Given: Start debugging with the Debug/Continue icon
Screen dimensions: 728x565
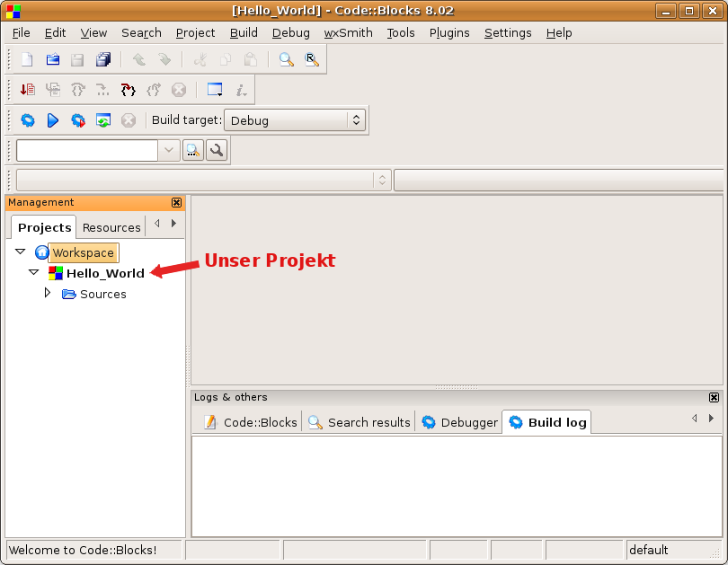Looking at the screenshot, I should [x=27, y=89].
